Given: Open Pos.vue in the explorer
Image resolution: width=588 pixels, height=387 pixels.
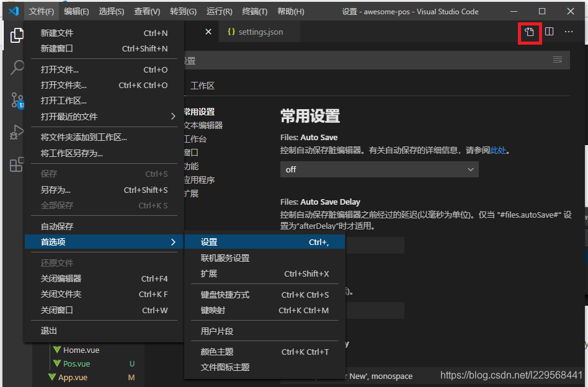Looking at the screenshot, I should point(76,364).
